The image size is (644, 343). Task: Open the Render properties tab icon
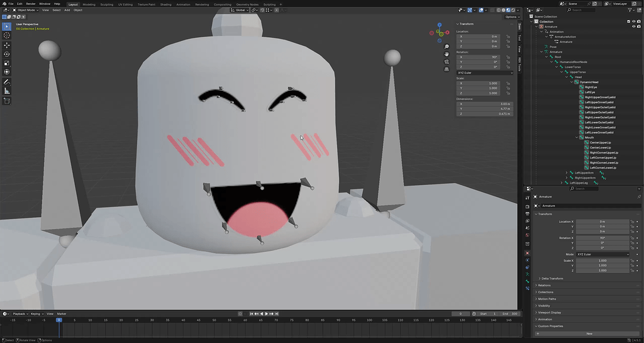pyautogui.click(x=528, y=206)
